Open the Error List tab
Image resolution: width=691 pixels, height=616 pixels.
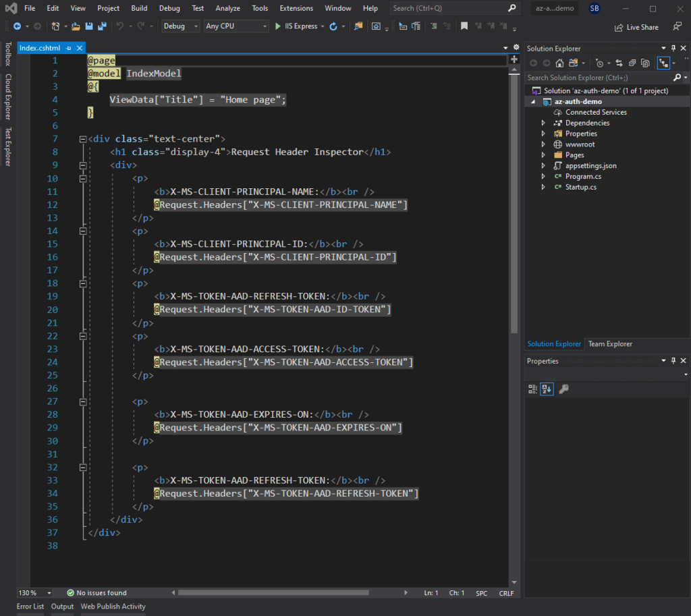point(30,607)
